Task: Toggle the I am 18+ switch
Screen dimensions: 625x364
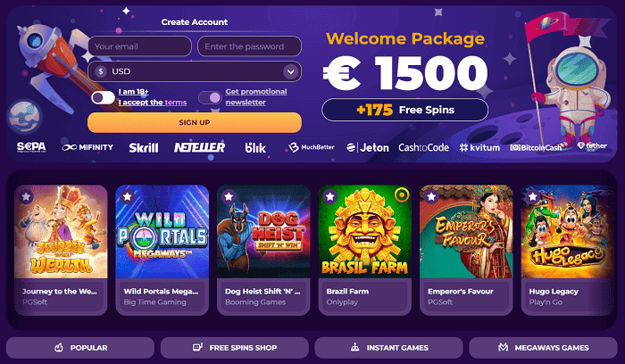Action: [103, 97]
